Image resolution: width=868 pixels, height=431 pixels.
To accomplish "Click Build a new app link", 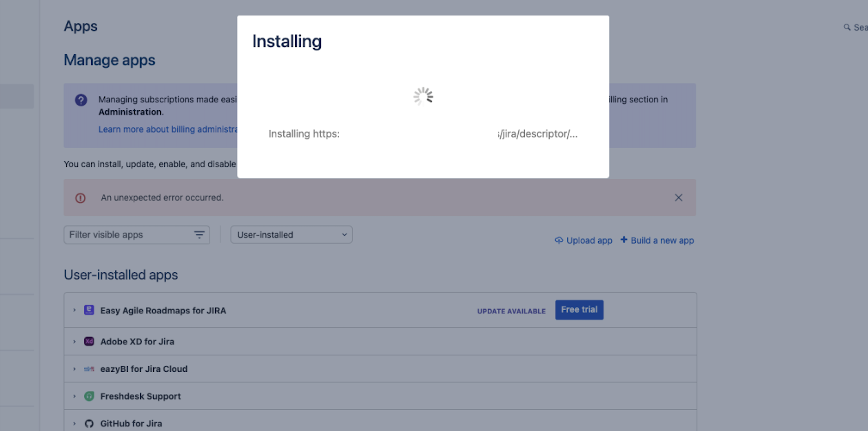I will tap(657, 241).
